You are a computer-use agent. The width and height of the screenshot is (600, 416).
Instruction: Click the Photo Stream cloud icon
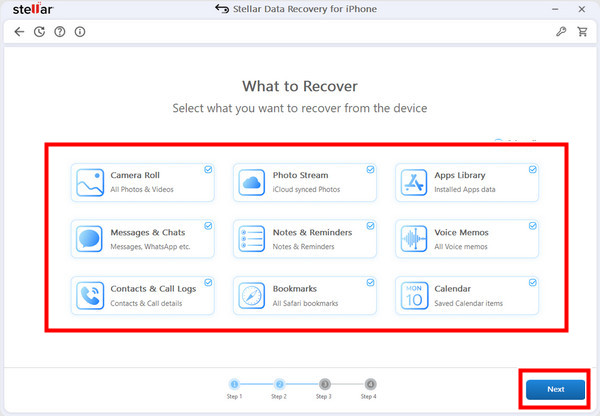click(251, 183)
